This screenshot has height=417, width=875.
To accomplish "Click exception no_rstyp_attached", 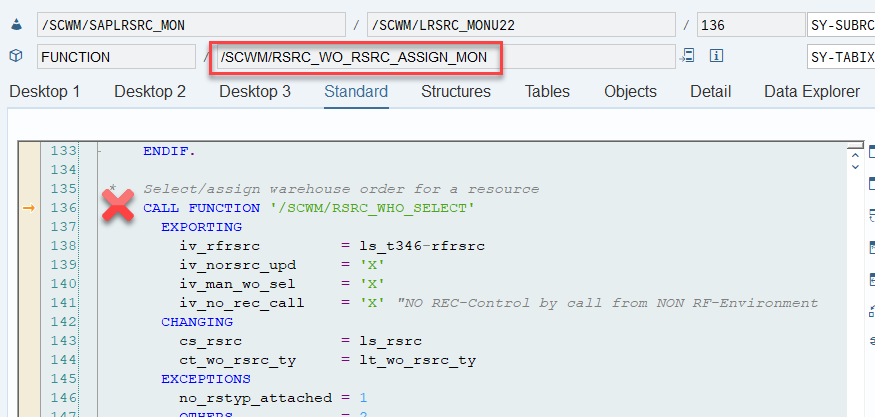I will coord(256,398).
